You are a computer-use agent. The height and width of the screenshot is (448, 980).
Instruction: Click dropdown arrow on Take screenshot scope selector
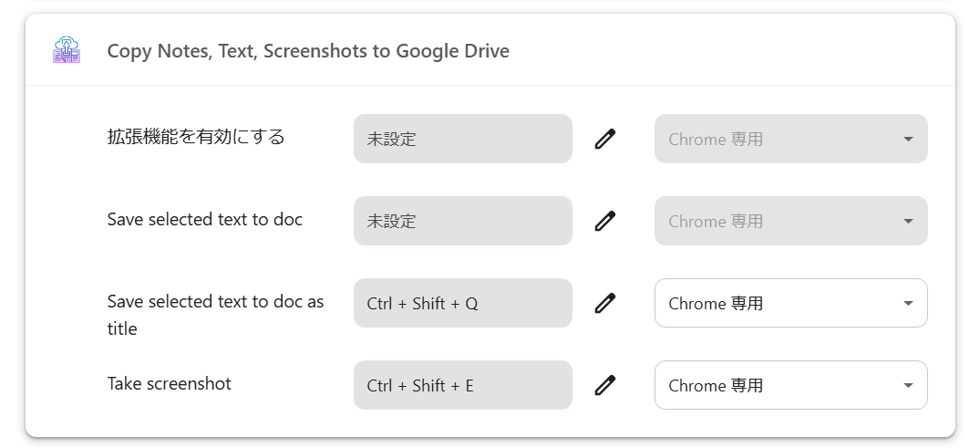[908, 385]
